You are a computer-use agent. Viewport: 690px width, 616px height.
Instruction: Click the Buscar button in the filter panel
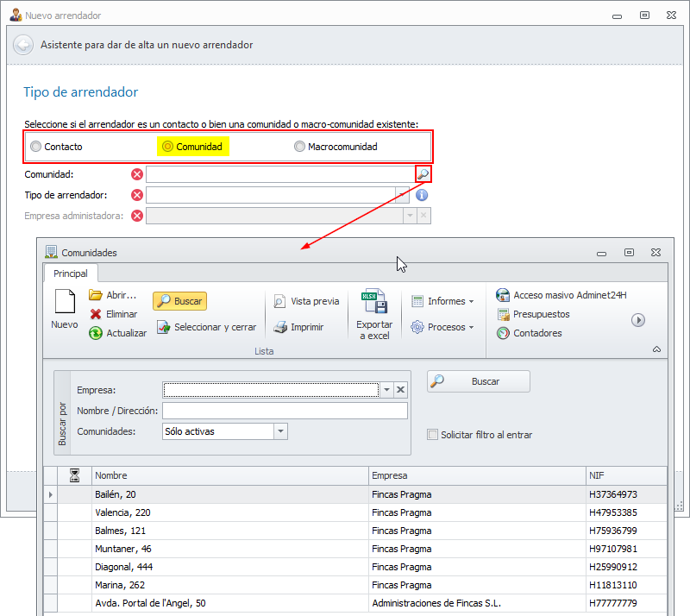tap(479, 381)
